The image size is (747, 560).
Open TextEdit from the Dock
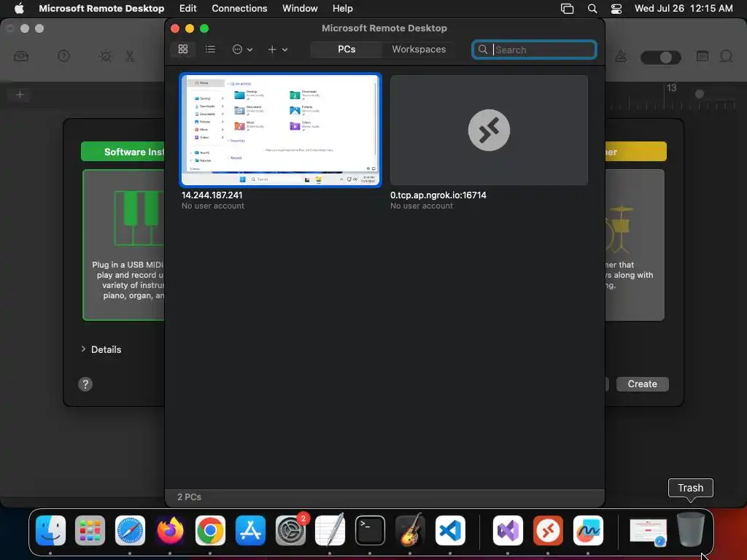click(x=330, y=530)
